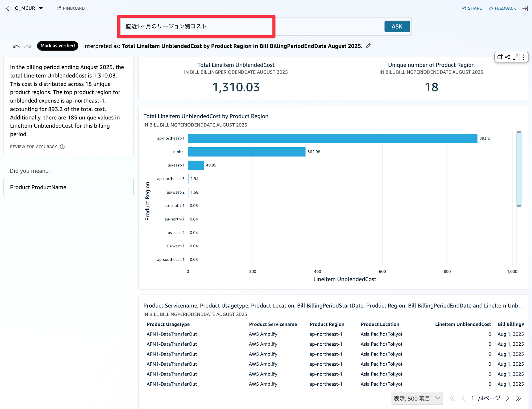This screenshot has width=532, height=409.
Task: Click the REVIEW FOR ACCURACY label
Action: click(x=34, y=147)
